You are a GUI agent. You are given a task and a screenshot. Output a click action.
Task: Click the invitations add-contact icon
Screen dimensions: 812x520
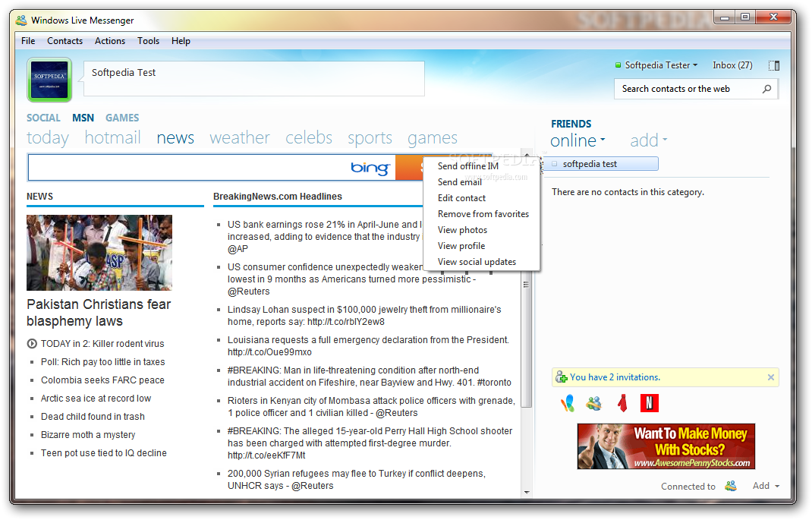pos(562,377)
